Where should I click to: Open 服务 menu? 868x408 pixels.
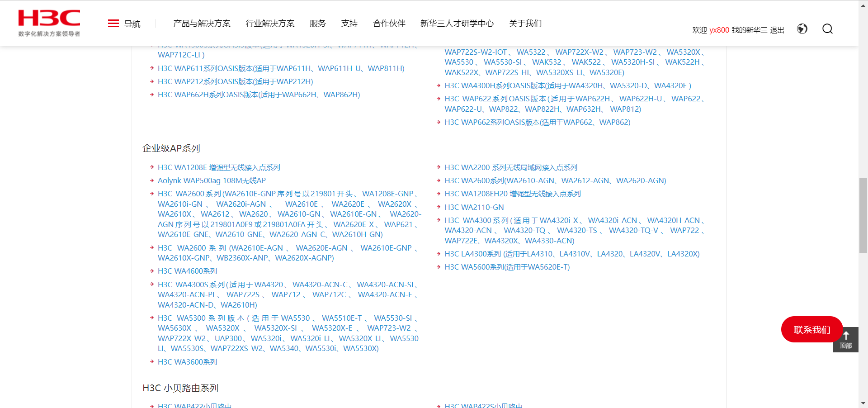point(318,24)
